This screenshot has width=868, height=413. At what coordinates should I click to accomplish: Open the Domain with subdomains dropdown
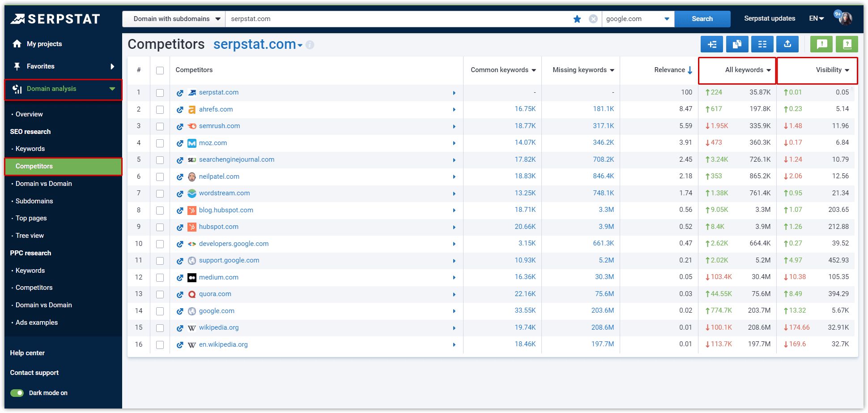click(174, 19)
